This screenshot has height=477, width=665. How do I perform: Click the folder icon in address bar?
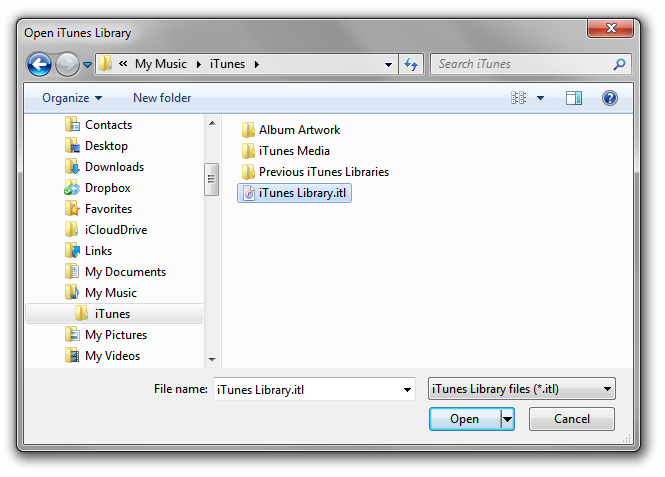coord(105,64)
